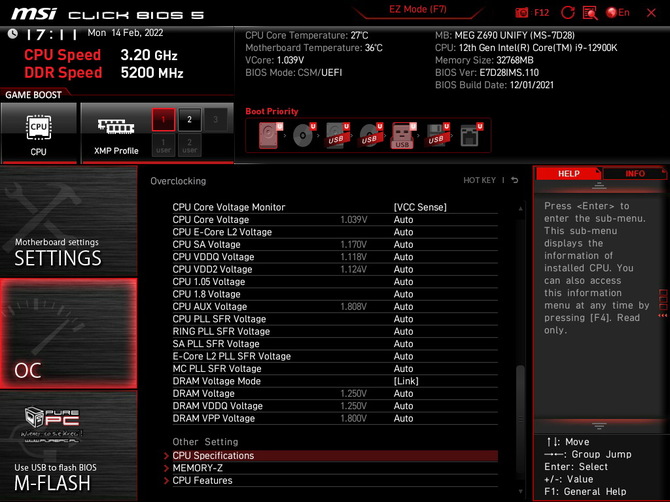Screen dimensions: 670x502
Task: Click the CPU VDDQ Voltage row
Action: pos(335,257)
